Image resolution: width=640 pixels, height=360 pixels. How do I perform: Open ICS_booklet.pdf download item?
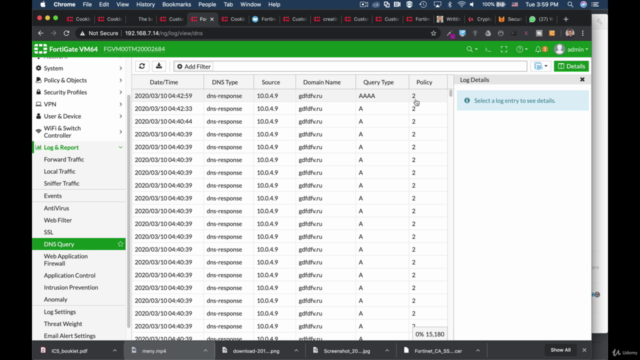pyautogui.click(x=69, y=351)
